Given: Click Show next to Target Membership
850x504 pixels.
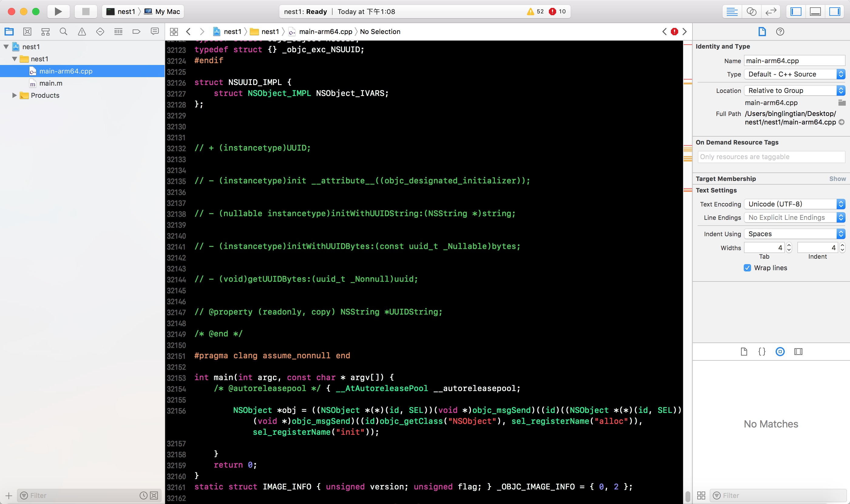Looking at the screenshot, I should [837, 179].
